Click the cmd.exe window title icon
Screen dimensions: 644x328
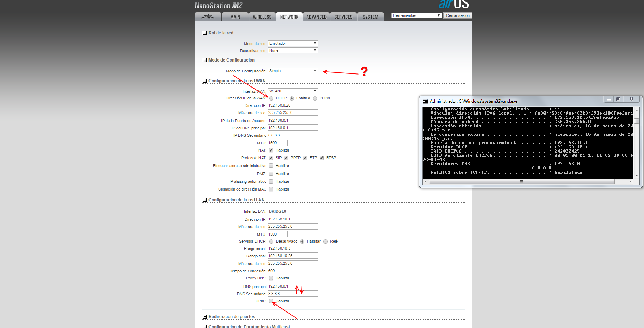point(425,101)
